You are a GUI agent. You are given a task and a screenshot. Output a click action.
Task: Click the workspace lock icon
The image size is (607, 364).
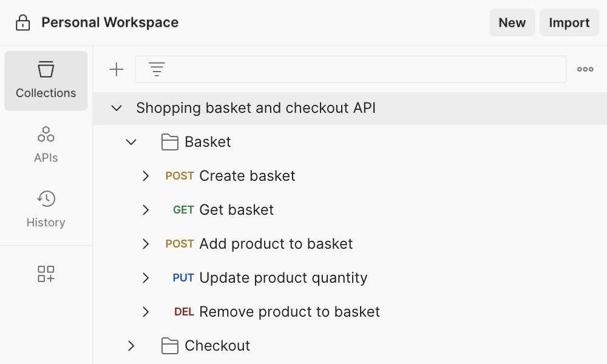(22, 23)
